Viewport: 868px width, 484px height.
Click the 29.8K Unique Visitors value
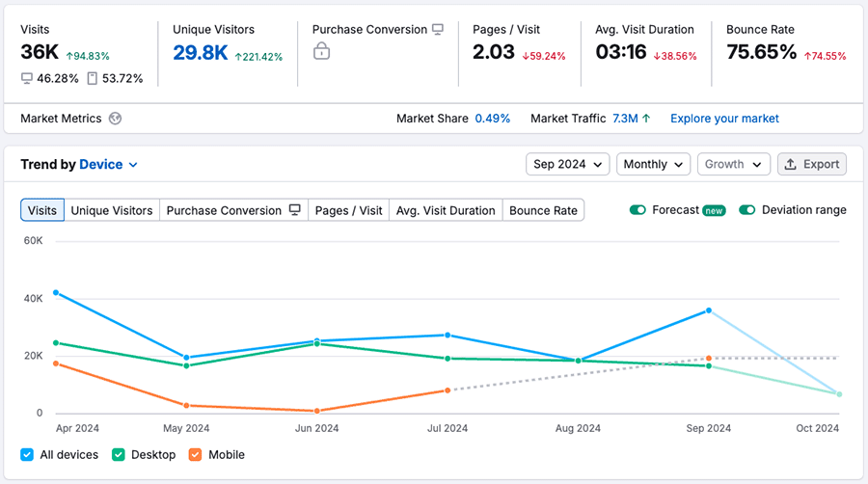(x=200, y=53)
